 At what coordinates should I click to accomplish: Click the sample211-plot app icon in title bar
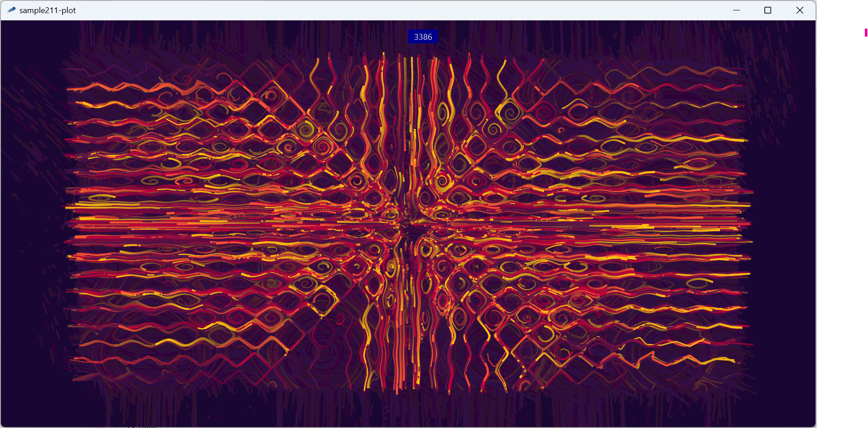[x=11, y=10]
